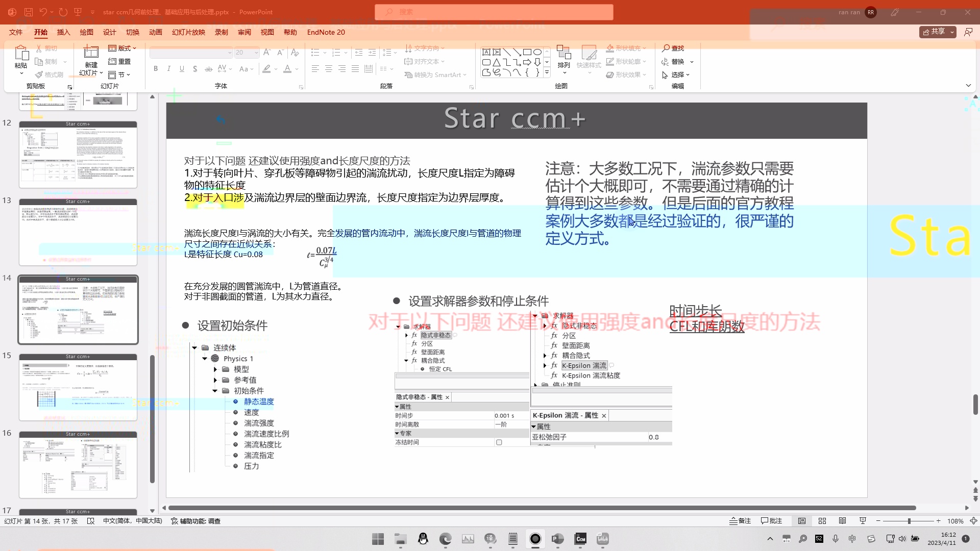Select justify text alignment

[x=355, y=68]
